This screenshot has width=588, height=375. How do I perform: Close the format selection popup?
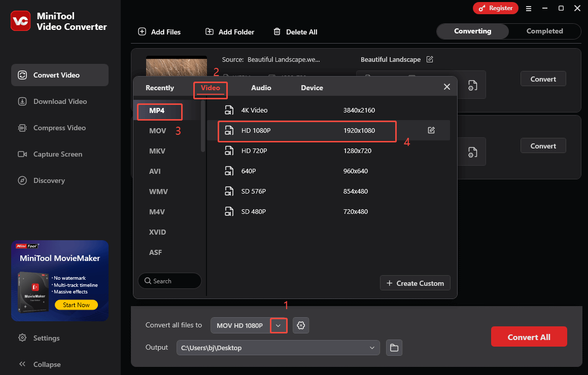click(446, 87)
